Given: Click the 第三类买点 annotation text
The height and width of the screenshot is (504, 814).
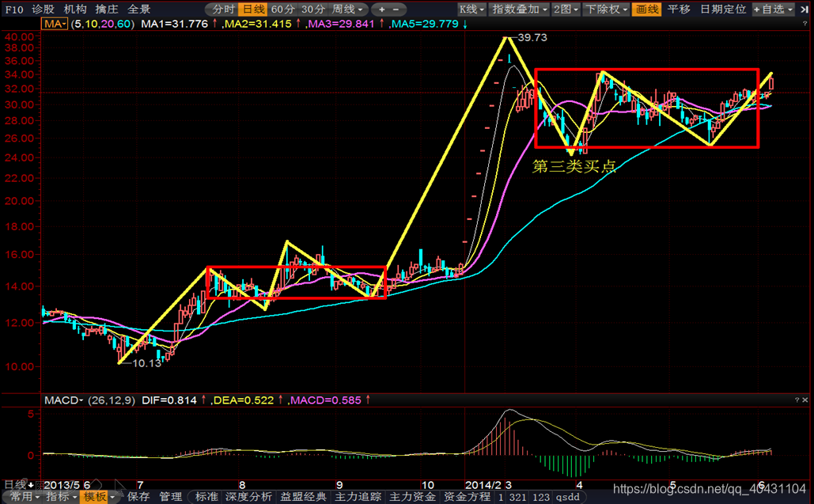Looking at the screenshot, I should click(574, 166).
